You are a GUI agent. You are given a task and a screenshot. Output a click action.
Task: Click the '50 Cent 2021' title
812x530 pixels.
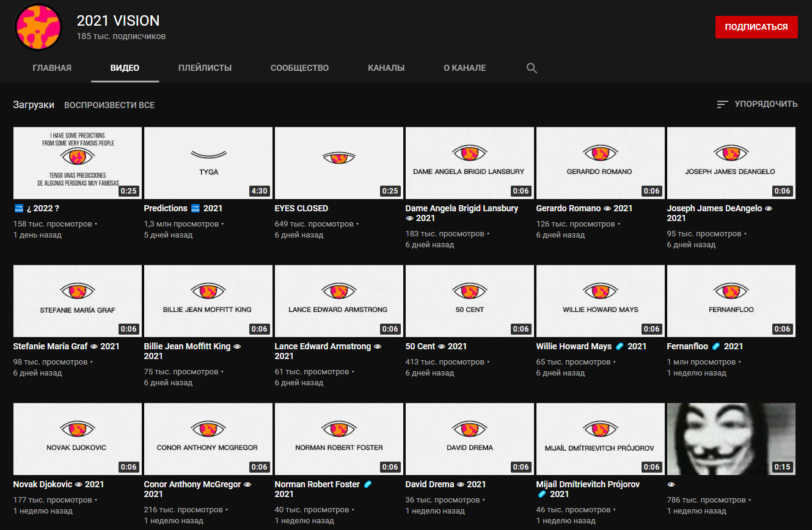pyautogui.click(x=436, y=346)
